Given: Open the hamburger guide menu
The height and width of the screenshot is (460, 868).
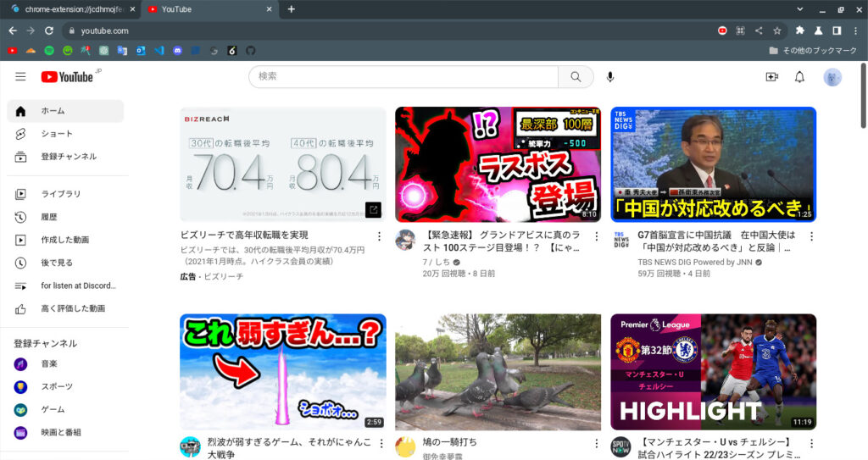Looking at the screenshot, I should [20, 77].
